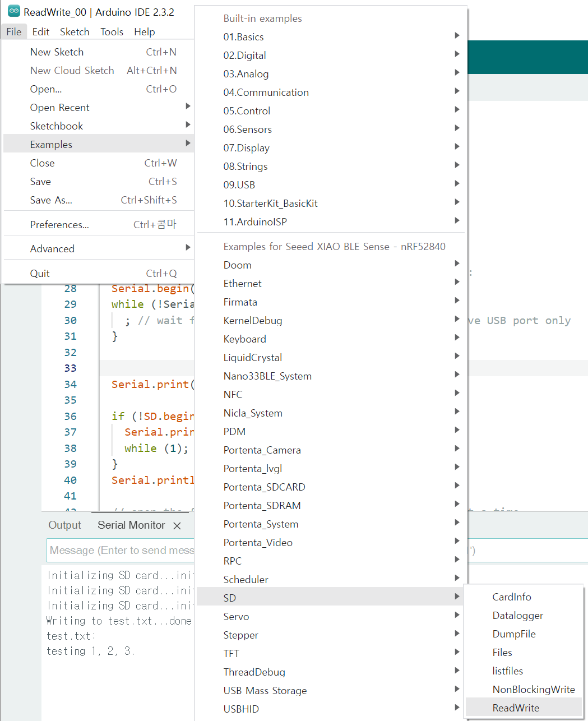The width and height of the screenshot is (588, 721).
Task: Select Save As... menu entry
Action: point(99,200)
